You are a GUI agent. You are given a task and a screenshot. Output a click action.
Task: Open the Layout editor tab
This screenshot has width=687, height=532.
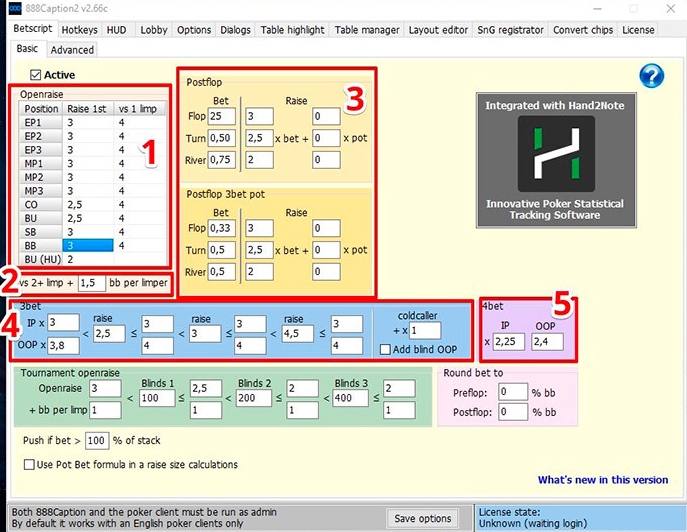pyautogui.click(x=438, y=30)
